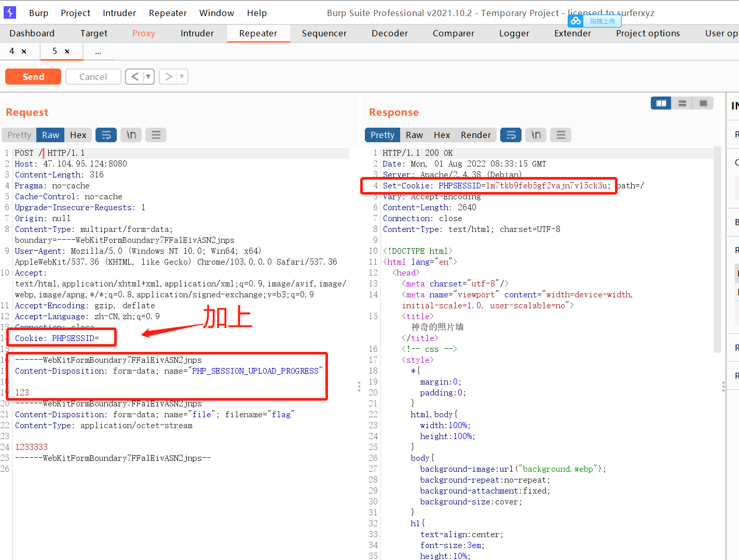The width and height of the screenshot is (739, 560).
Task: Switch Response view to Hex
Action: pyautogui.click(x=442, y=135)
